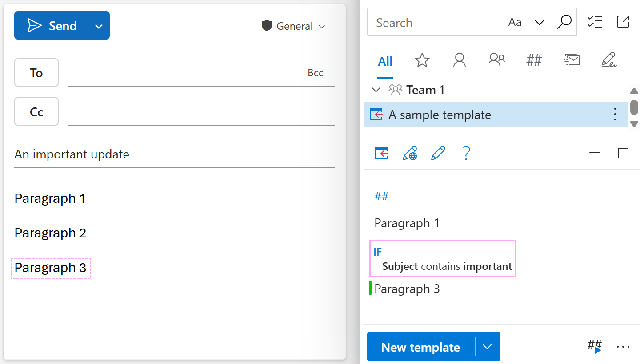
Task: Open templates pane in new window
Action: 623,22
